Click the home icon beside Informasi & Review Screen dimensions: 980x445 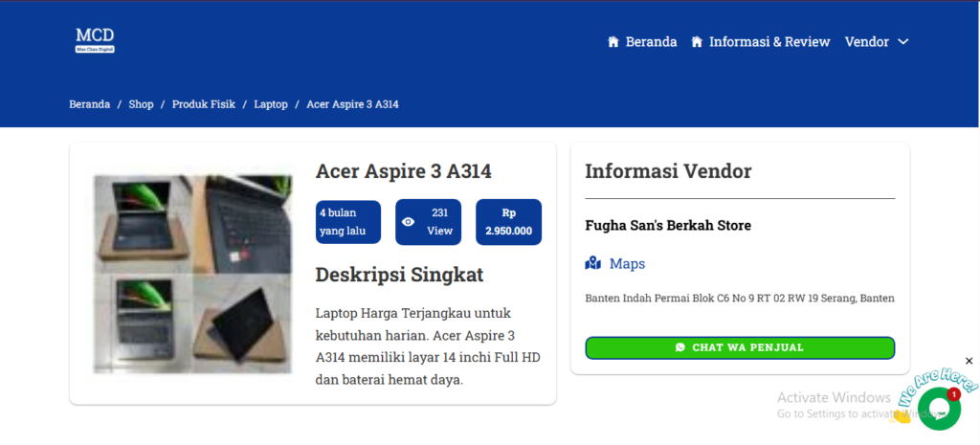[x=697, y=42]
